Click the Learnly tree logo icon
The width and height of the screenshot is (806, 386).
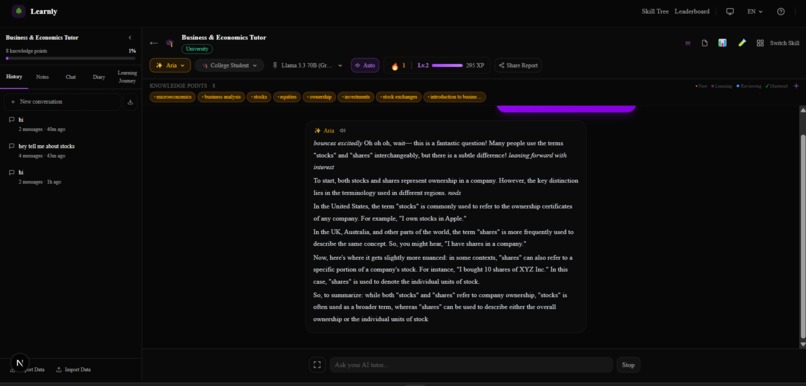pyautogui.click(x=19, y=11)
